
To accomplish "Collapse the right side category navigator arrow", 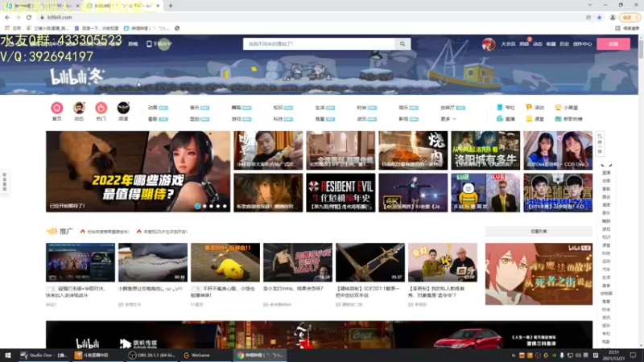I will point(606,165).
